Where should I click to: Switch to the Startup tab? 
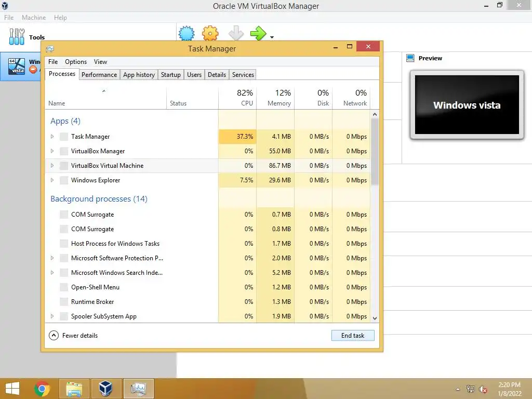point(170,75)
